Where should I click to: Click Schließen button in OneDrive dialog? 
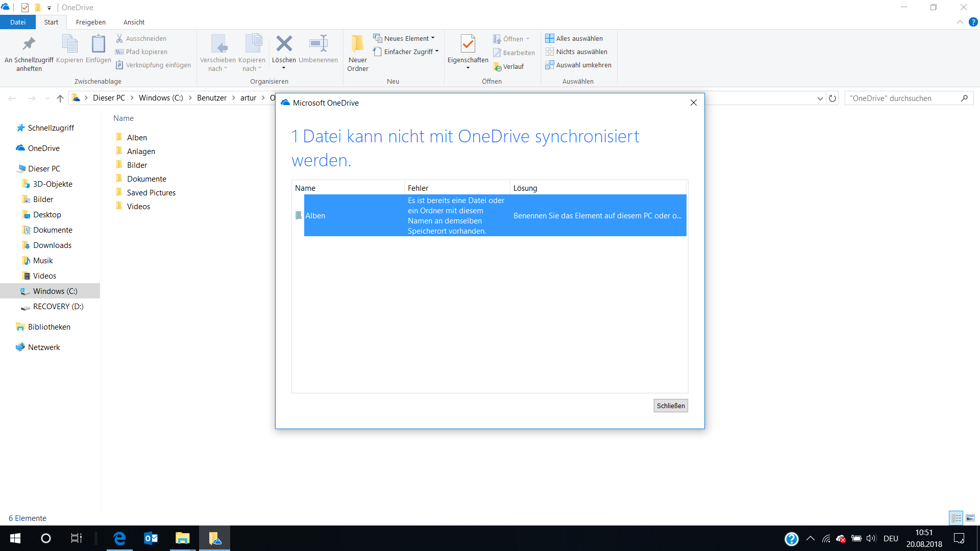(670, 405)
